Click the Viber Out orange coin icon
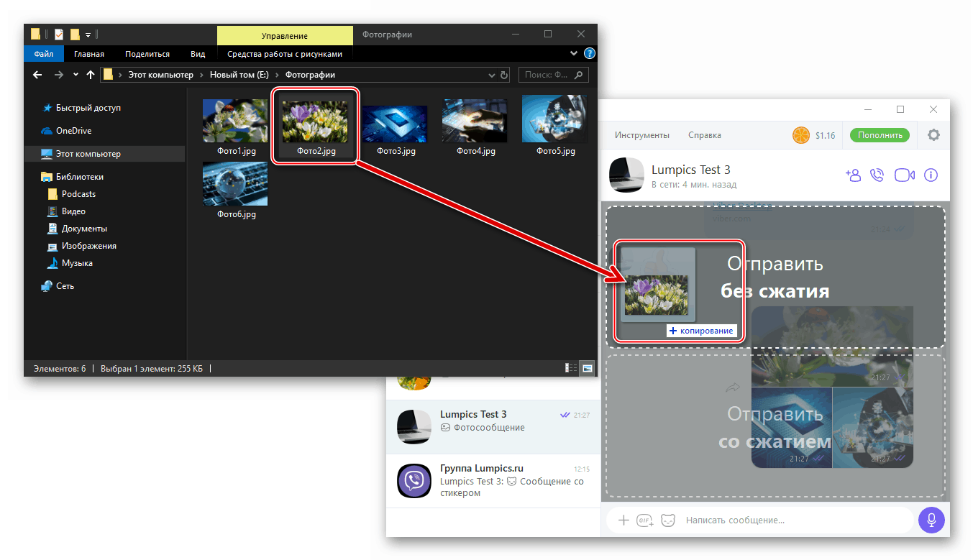This screenshot has width=973, height=560. click(800, 135)
